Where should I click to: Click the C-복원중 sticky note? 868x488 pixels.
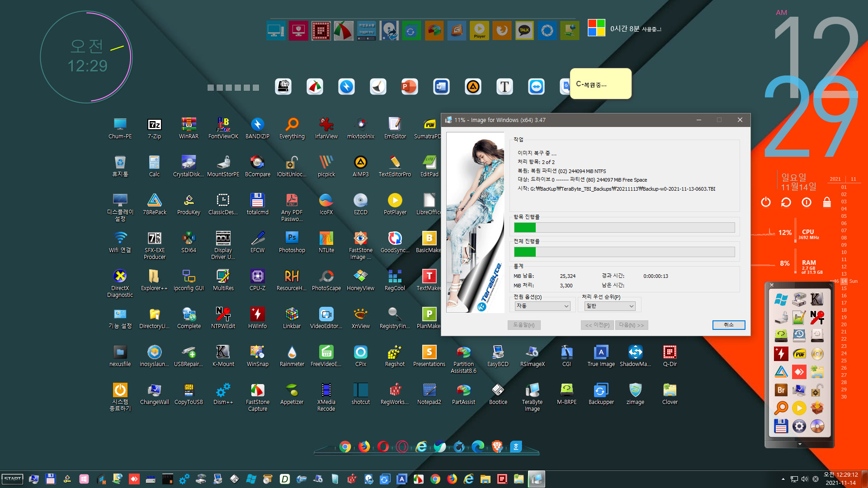point(600,84)
